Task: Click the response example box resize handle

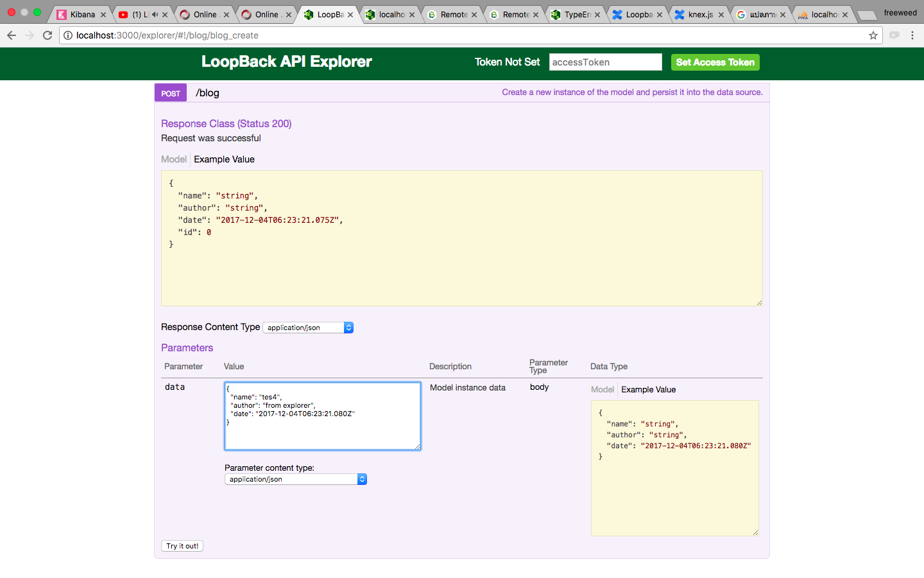Action: [x=759, y=302]
